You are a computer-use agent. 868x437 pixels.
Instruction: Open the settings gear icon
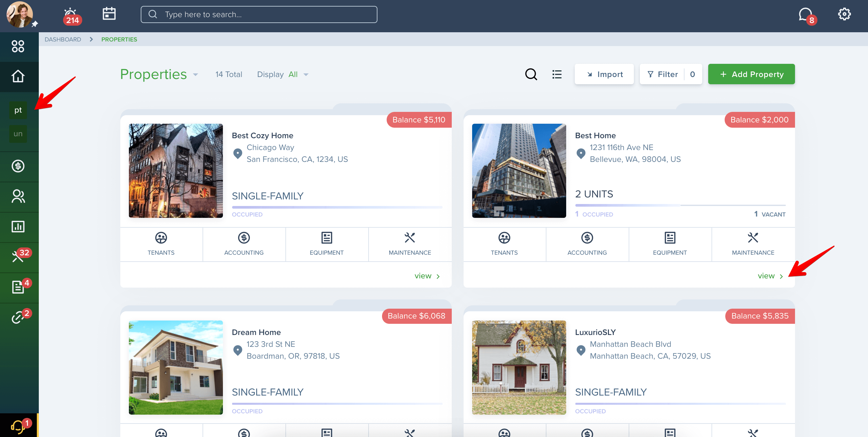(844, 14)
